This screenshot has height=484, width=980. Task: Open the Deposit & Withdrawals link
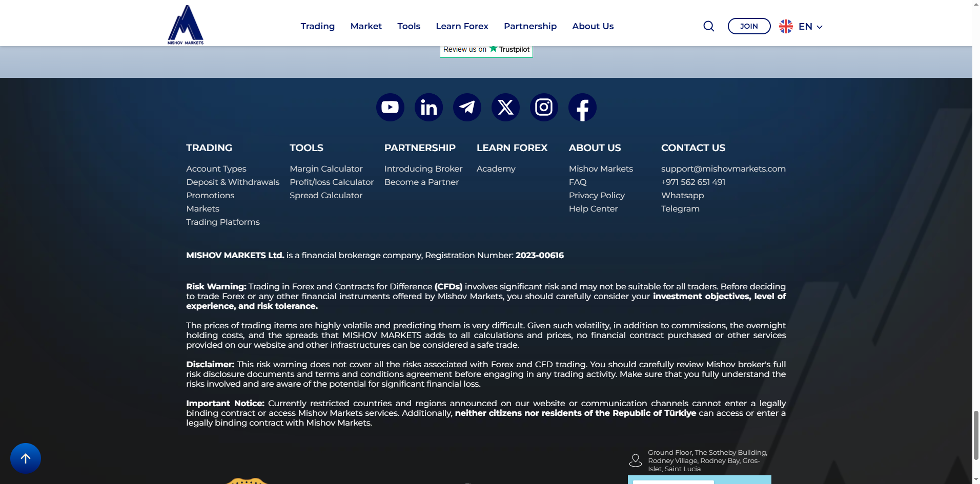pyautogui.click(x=233, y=182)
